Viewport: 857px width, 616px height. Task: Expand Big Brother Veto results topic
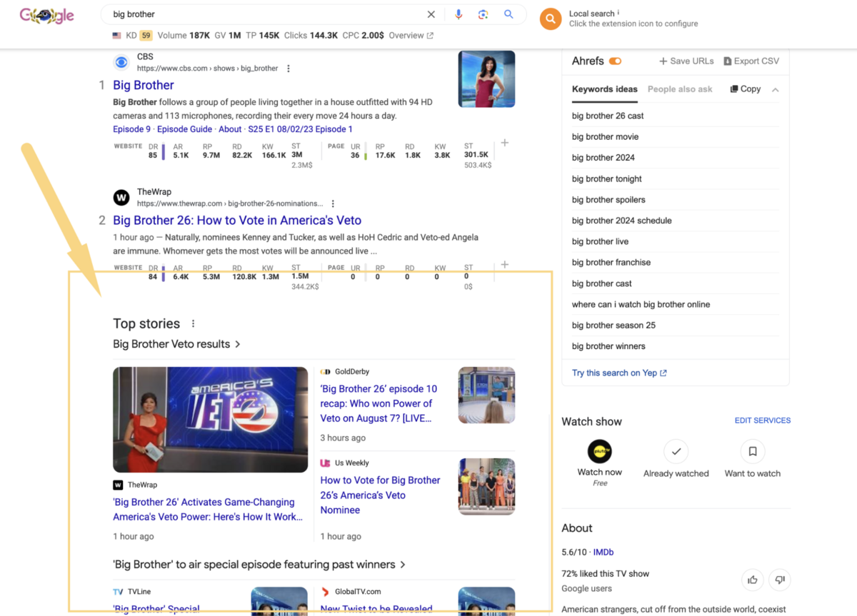coord(176,344)
